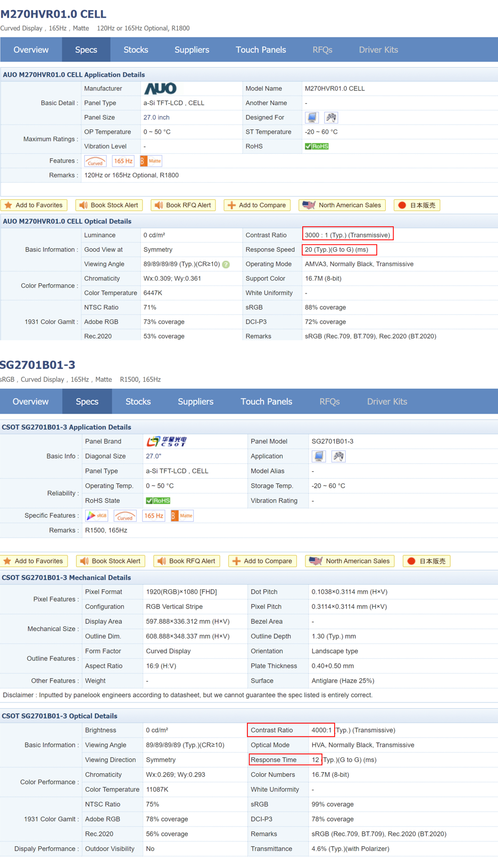
Task: Click the monitor icon in CSOT Application row
Action: coord(319,456)
